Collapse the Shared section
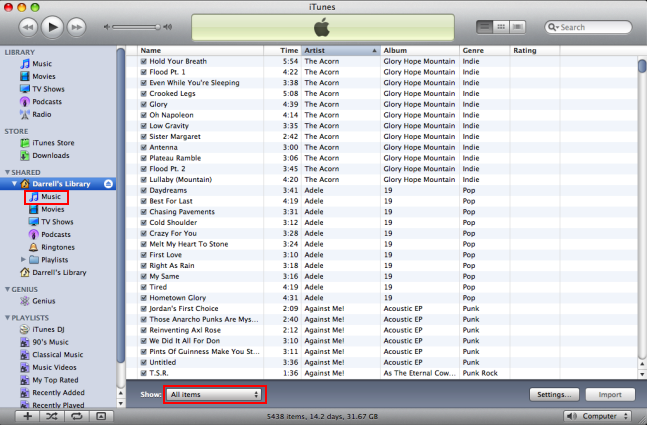This screenshot has height=425, width=647. (x=7, y=172)
